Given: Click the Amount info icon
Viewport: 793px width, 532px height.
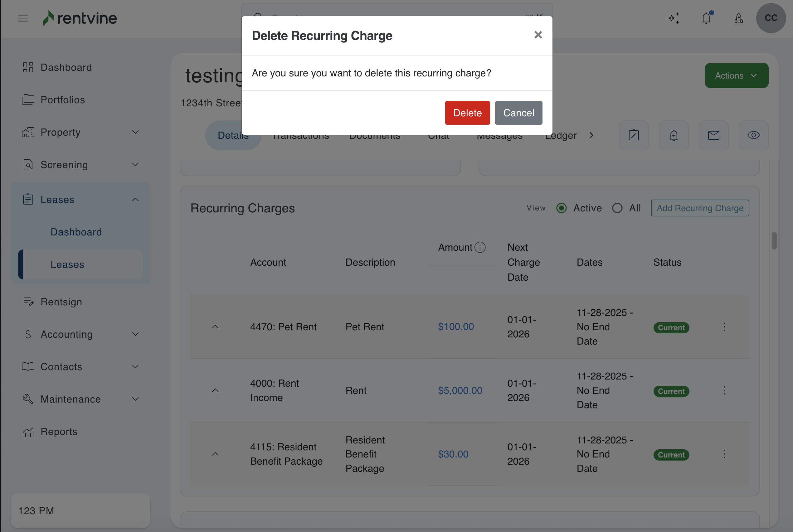Looking at the screenshot, I should tap(480, 247).
